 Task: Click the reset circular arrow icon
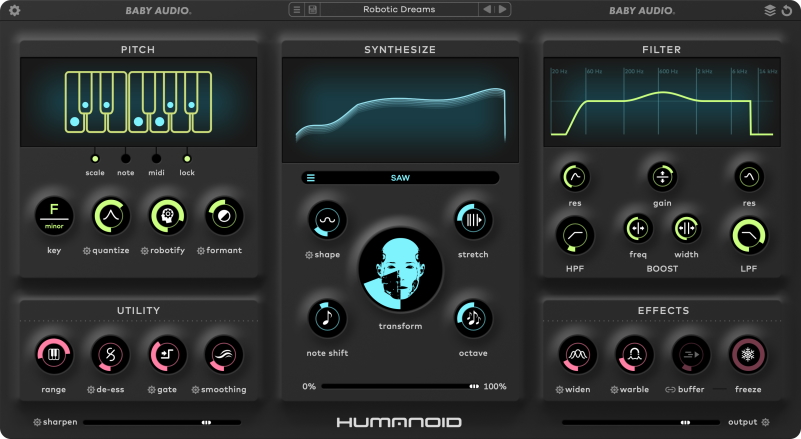[x=787, y=10]
